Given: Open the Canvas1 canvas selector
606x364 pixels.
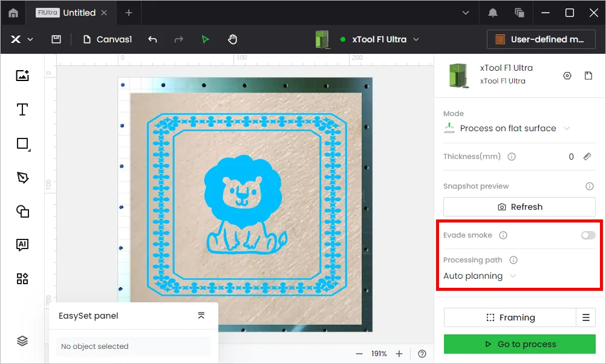Looking at the screenshot, I should pos(108,39).
